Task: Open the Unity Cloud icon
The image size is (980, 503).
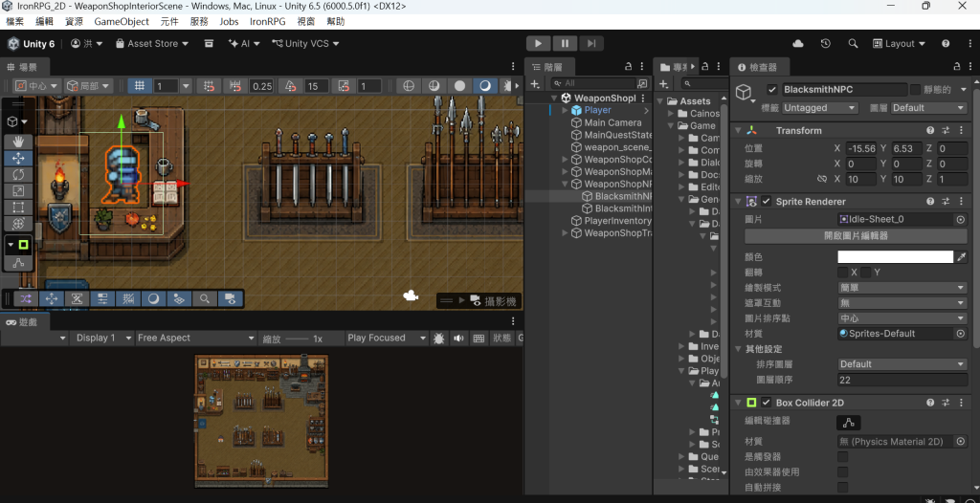Action: 798,44
